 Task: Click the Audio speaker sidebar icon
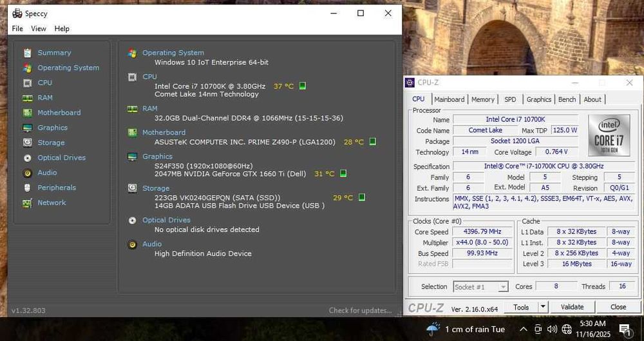point(28,173)
